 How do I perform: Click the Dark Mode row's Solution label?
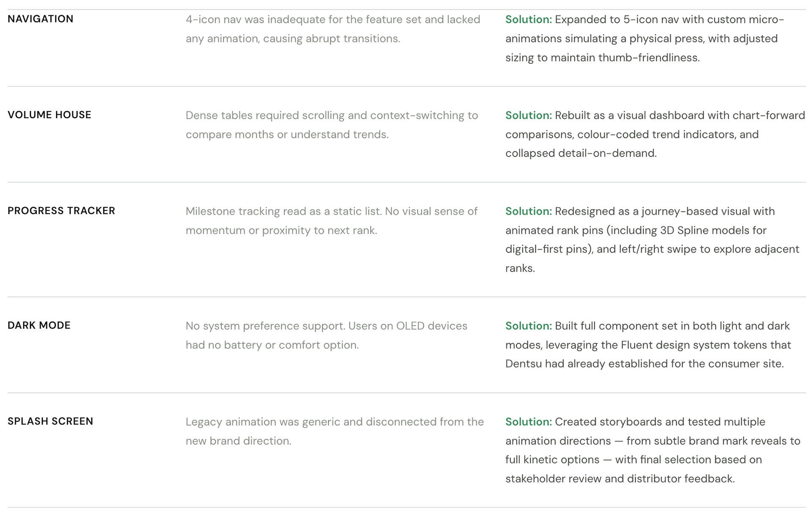528,326
